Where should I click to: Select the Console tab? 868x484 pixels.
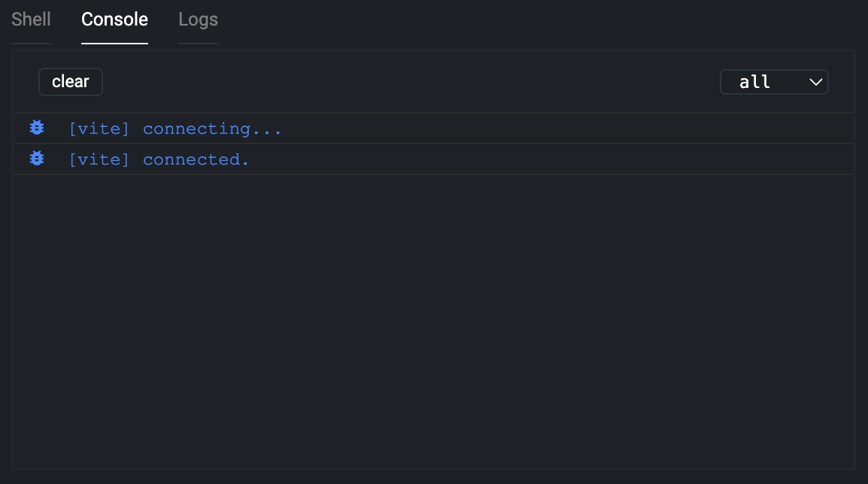[114, 20]
